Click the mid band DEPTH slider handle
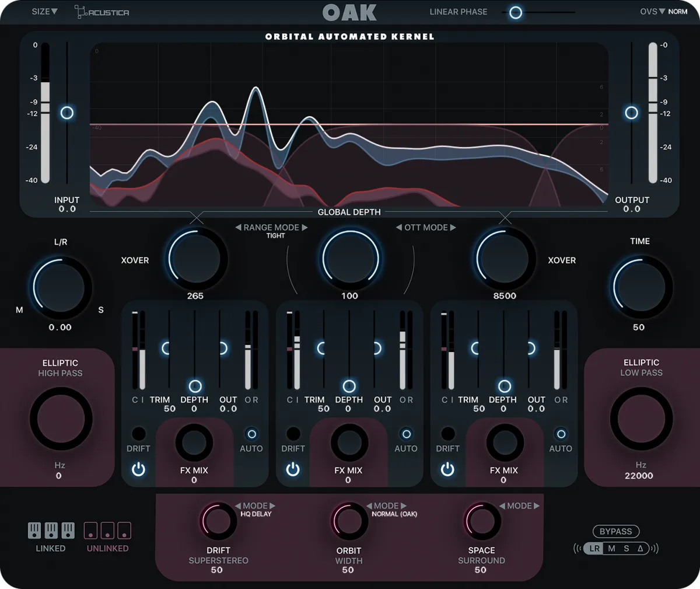700x589 pixels. pos(349,386)
